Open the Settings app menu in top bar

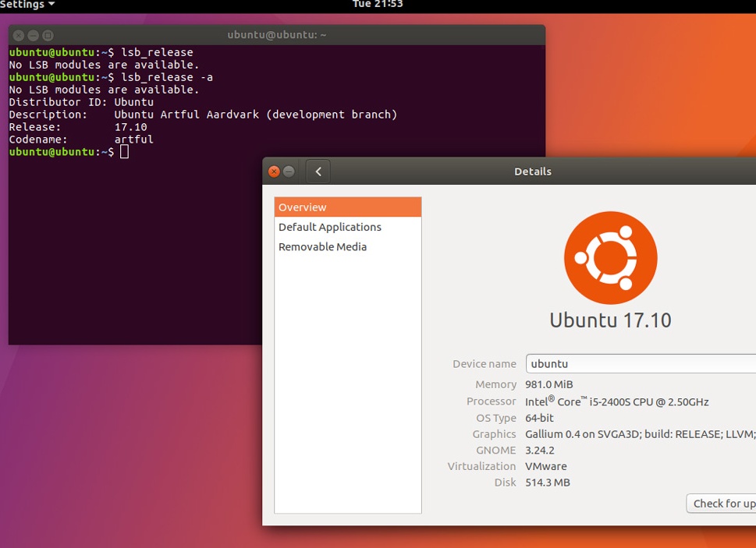coord(27,5)
